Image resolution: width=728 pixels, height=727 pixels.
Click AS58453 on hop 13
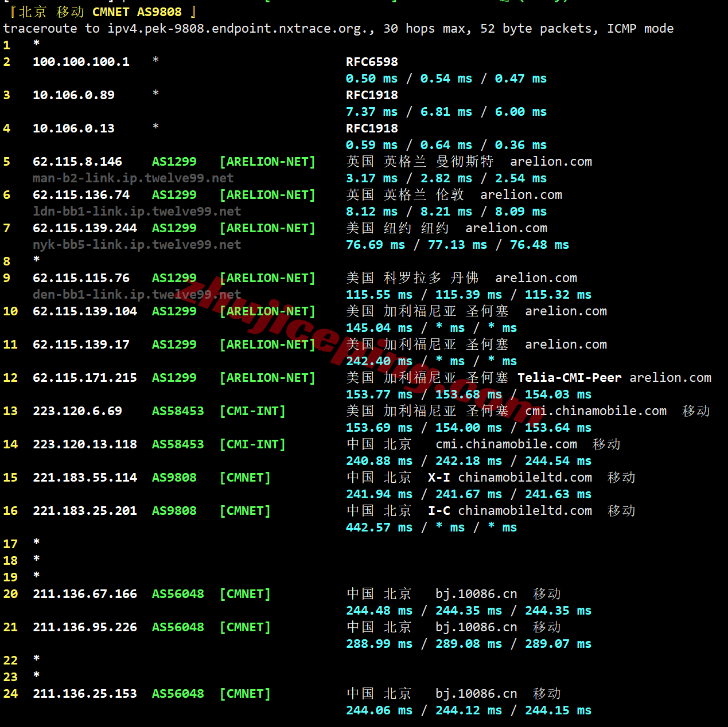[x=178, y=411]
